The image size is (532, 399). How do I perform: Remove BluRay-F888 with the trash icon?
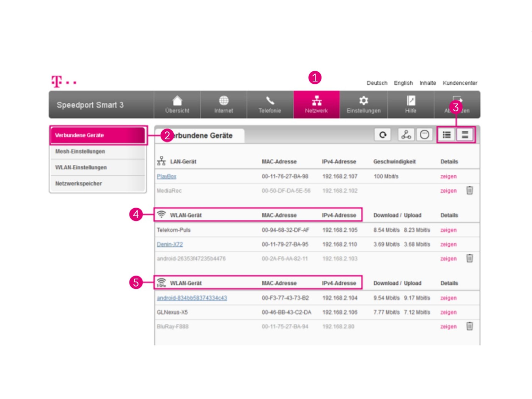469,326
